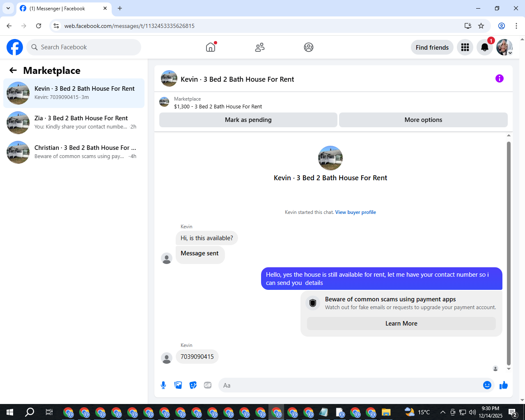525x420 pixels.
Task: Show hidden system tray icons
Action: [x=442, y=412]
